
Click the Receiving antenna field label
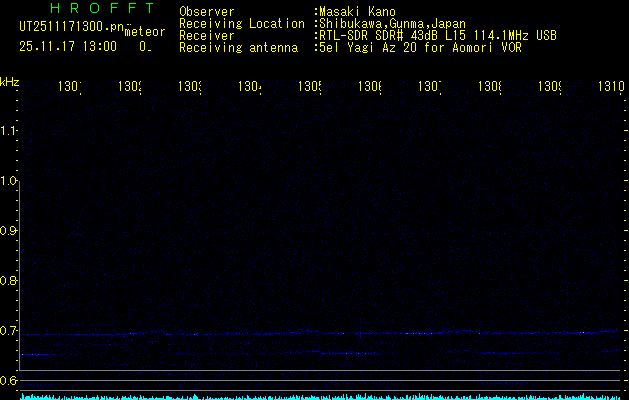[x=238, y=47]
